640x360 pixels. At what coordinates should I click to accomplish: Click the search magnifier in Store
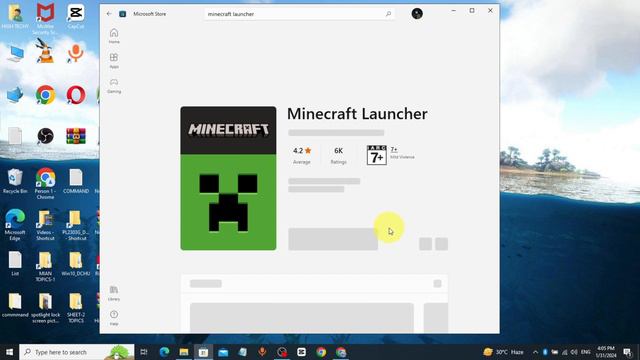(x=388, y=14)
